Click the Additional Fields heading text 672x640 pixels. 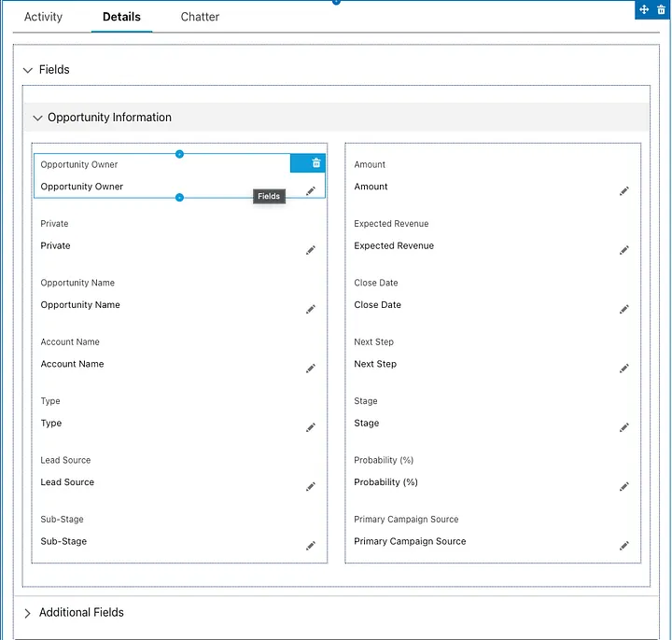tap(81, 613)
